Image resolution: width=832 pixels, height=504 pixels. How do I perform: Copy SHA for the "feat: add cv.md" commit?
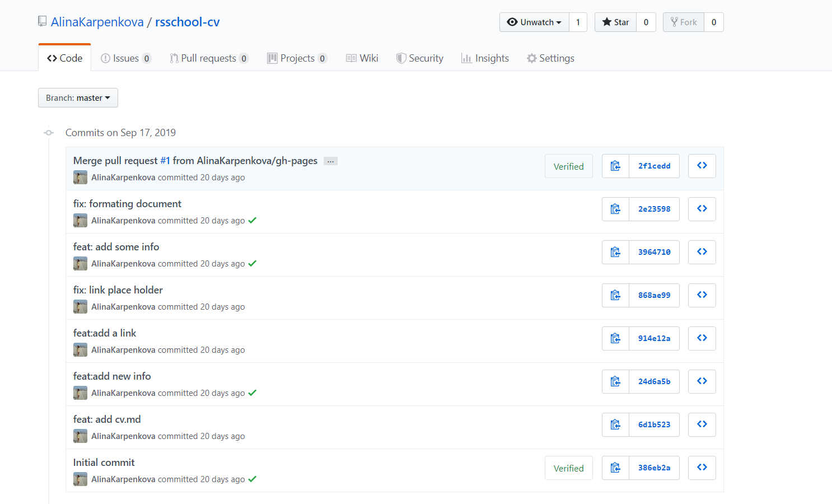tap(615, 424)
